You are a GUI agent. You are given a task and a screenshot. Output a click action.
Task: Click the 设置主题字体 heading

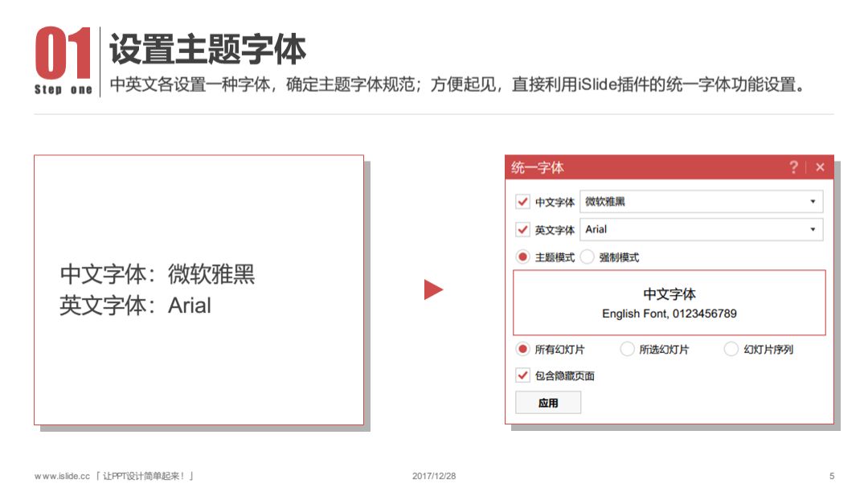click(207, 49)
